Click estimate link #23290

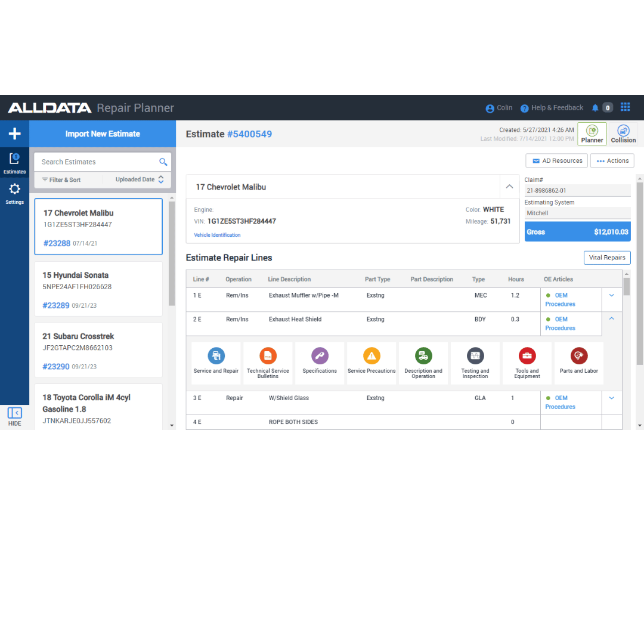[x=56, y=366]
